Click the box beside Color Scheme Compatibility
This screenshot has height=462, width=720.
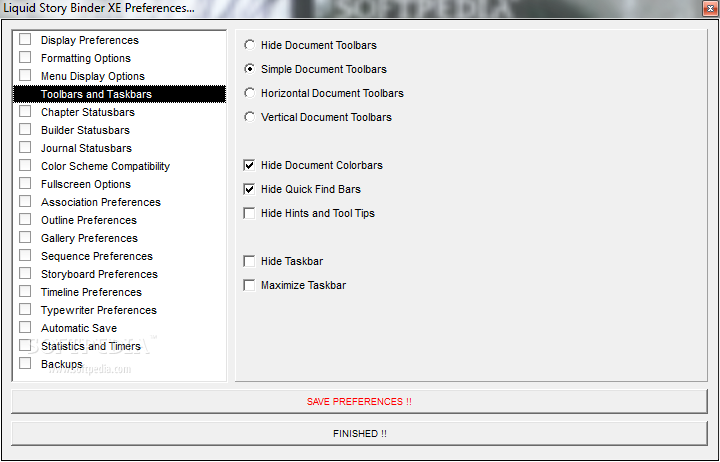pyautogui.click(x=25, y=165)
